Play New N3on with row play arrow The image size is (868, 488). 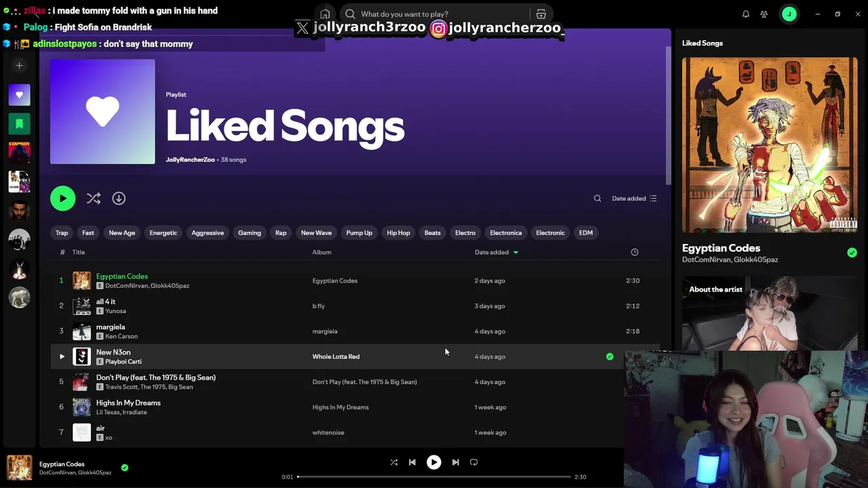click(x=62, y=357)
